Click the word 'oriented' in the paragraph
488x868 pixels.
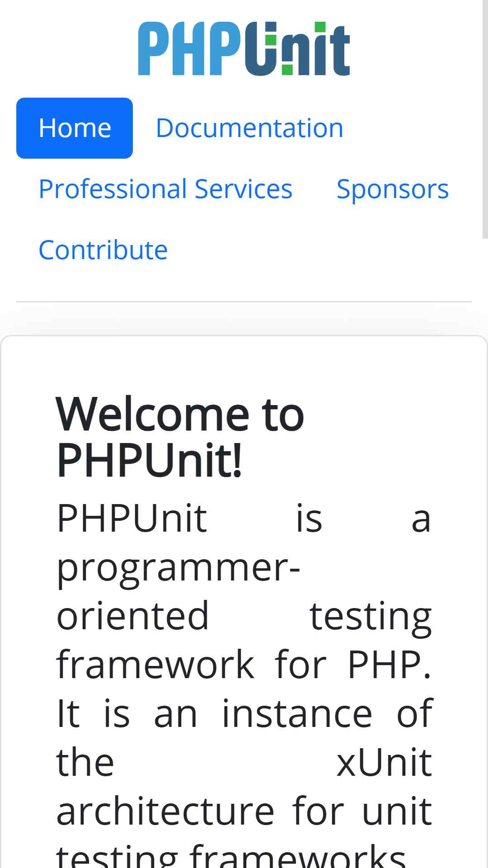133,616
